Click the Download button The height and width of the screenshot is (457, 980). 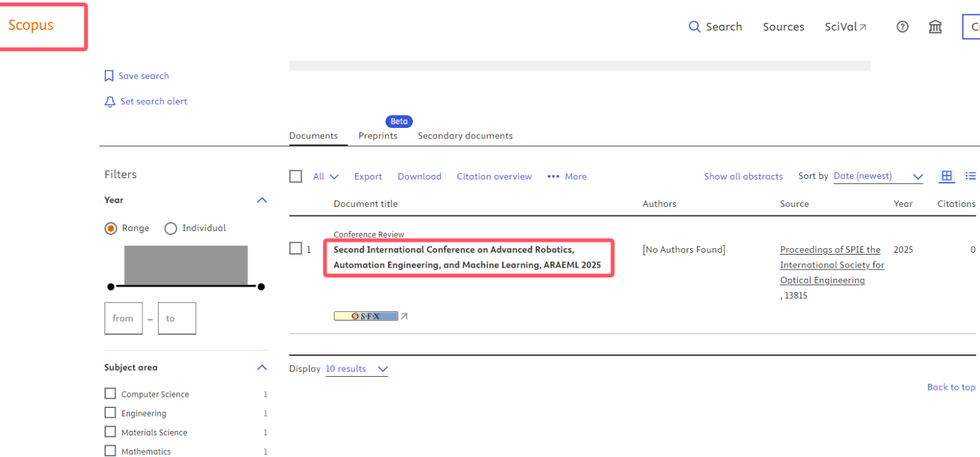[x=419, y=176]
